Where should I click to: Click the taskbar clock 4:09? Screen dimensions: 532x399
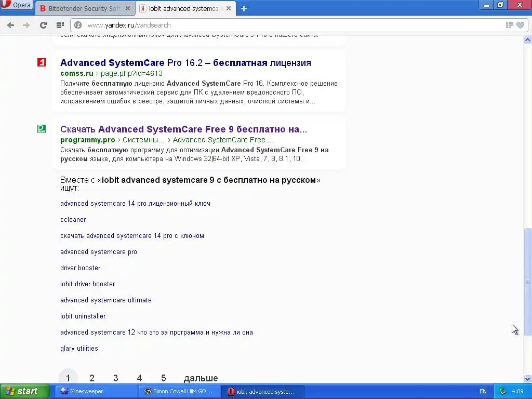point(518,391)
